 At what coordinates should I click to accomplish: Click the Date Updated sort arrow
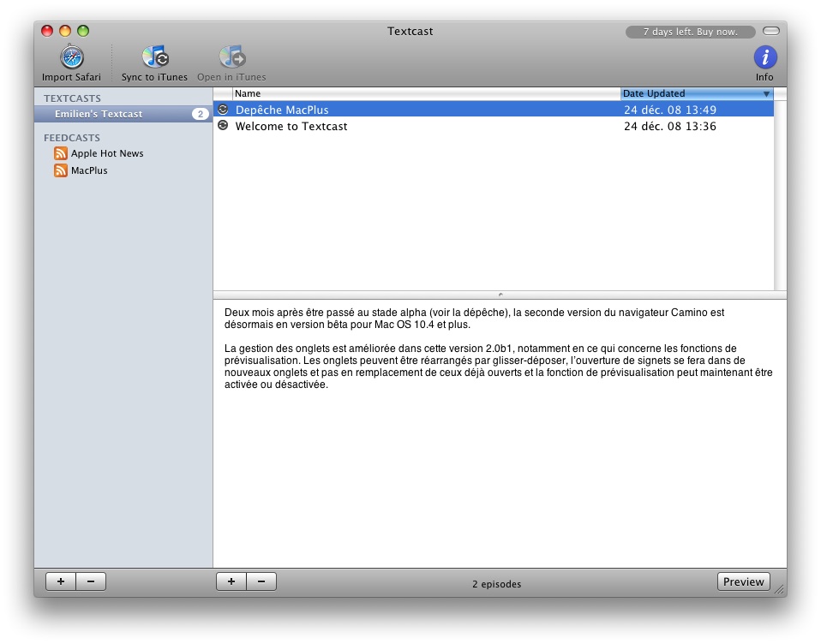click(766, 94)
